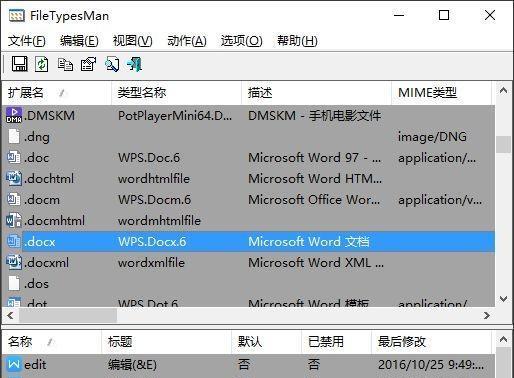Click the 默认 column header
The image size is (514, 378).
[266, 342]
